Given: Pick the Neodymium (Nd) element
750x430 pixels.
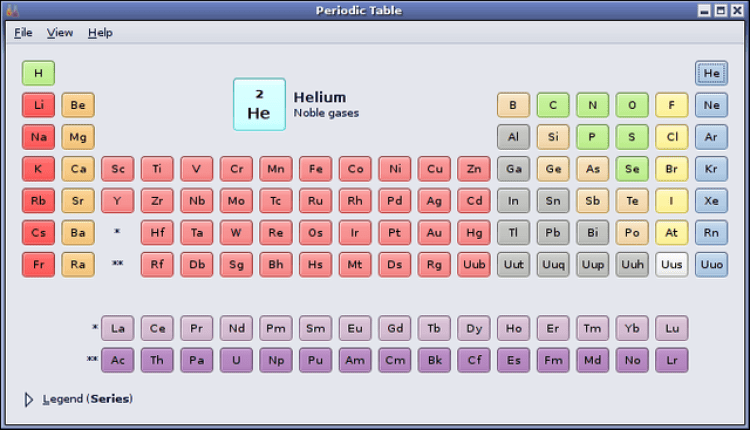Looking at the screenshot, I should (236, 328).
